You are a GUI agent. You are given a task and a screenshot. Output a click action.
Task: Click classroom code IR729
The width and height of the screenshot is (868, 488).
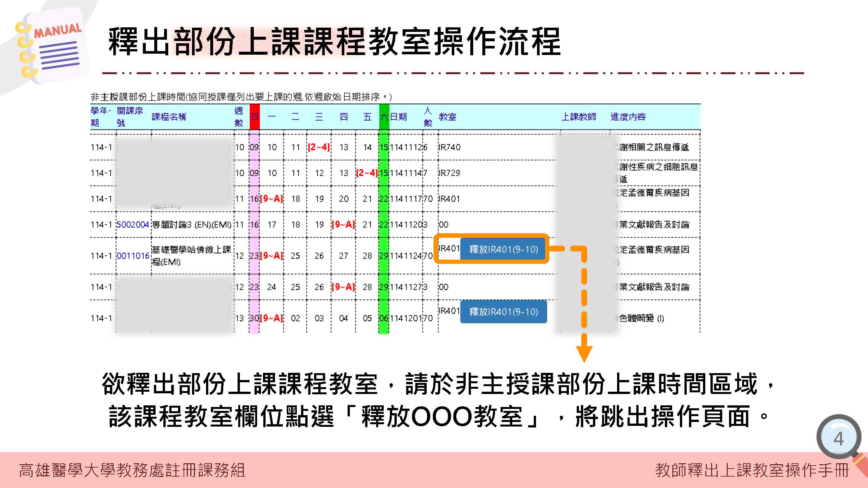coord(449,173)
